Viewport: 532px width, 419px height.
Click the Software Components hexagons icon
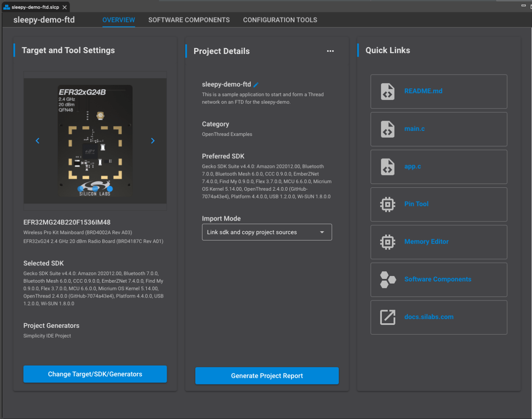pyautogui.click(x=387, y=279)
